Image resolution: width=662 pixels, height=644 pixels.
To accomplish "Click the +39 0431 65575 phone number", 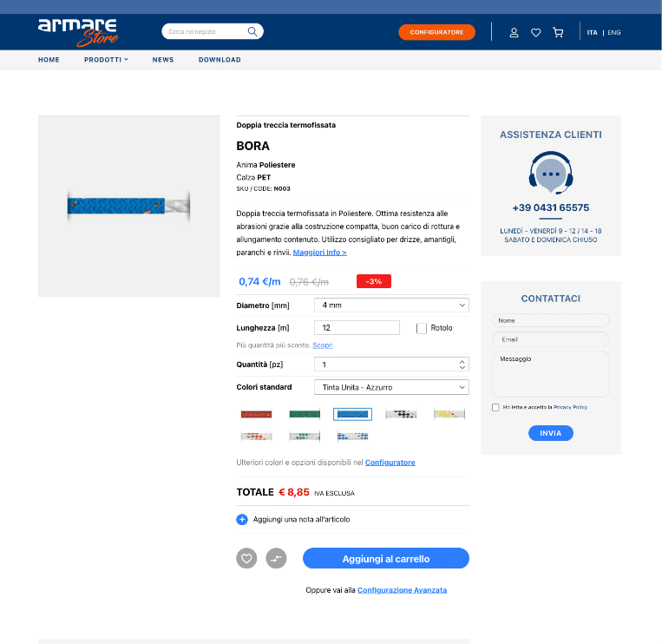I will pos(551,207).
